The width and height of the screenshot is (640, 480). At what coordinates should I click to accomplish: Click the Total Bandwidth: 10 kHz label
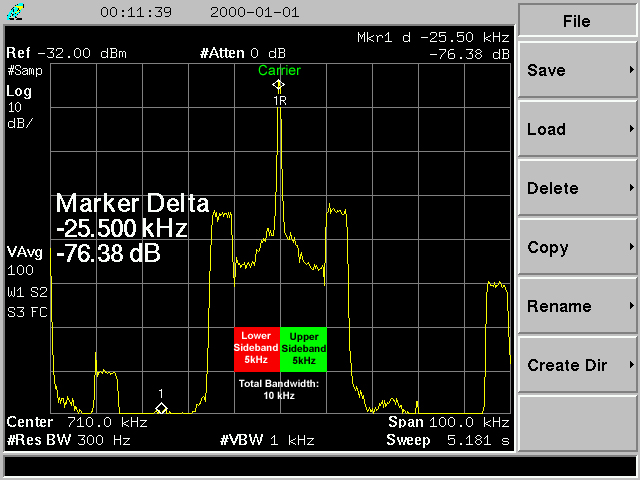point(279,389)
